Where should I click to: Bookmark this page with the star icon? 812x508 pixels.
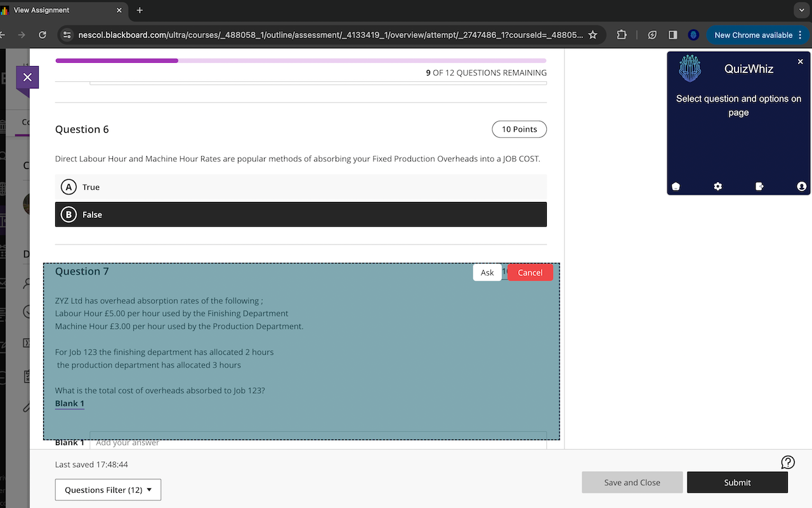coord(593,35)
